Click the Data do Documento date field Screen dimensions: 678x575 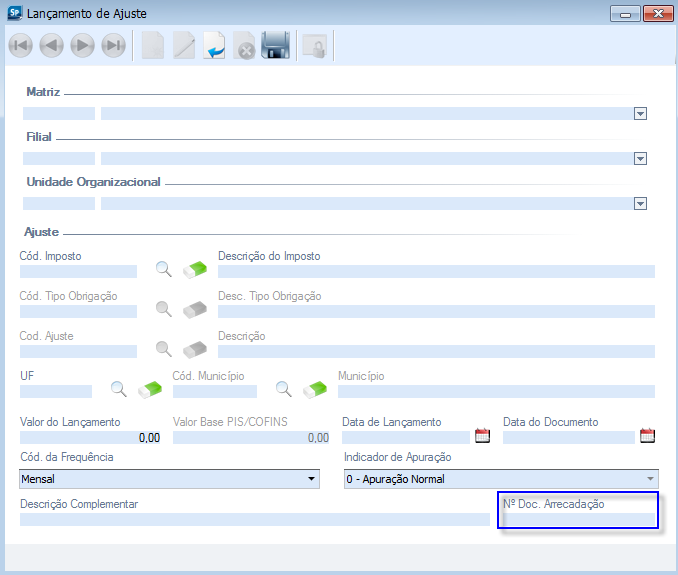pos(569,438)
